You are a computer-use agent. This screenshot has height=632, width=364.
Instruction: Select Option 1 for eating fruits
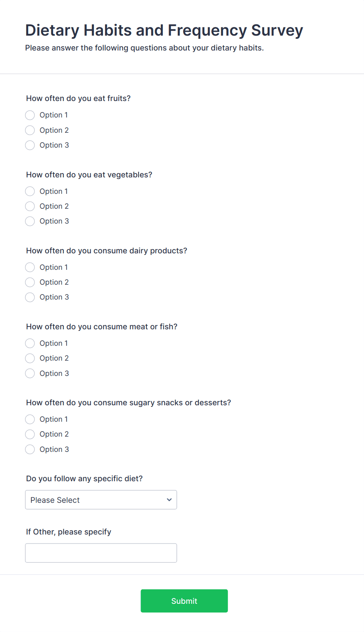30,115
